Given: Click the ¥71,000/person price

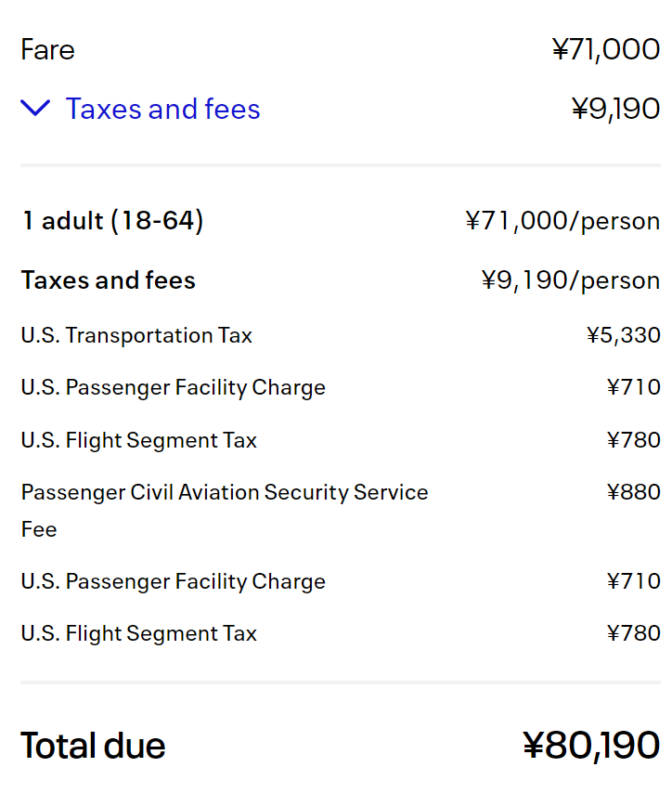Looking at the screenshot, I should point(562,221).
